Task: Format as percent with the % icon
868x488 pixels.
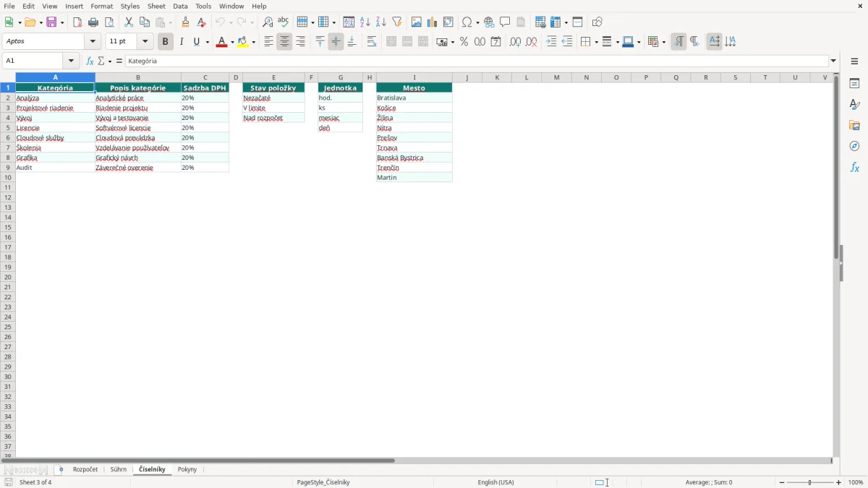Action: click(464, 42)
